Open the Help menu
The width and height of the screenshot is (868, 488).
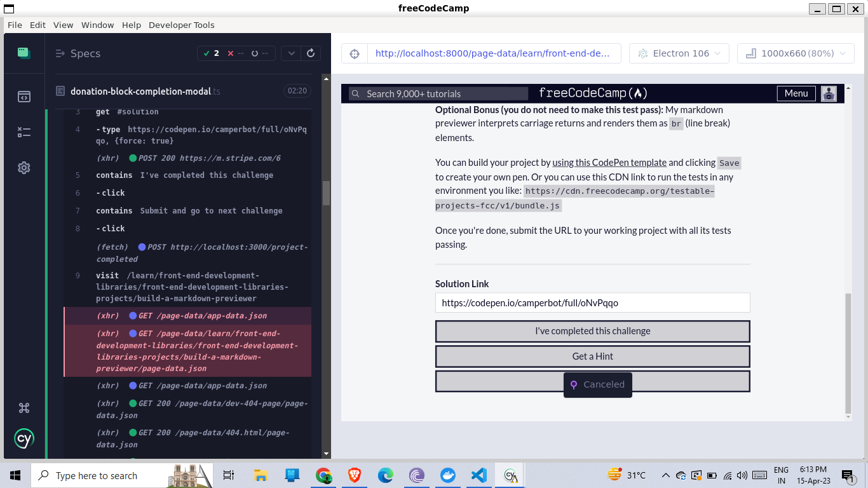tap(132, 25)
